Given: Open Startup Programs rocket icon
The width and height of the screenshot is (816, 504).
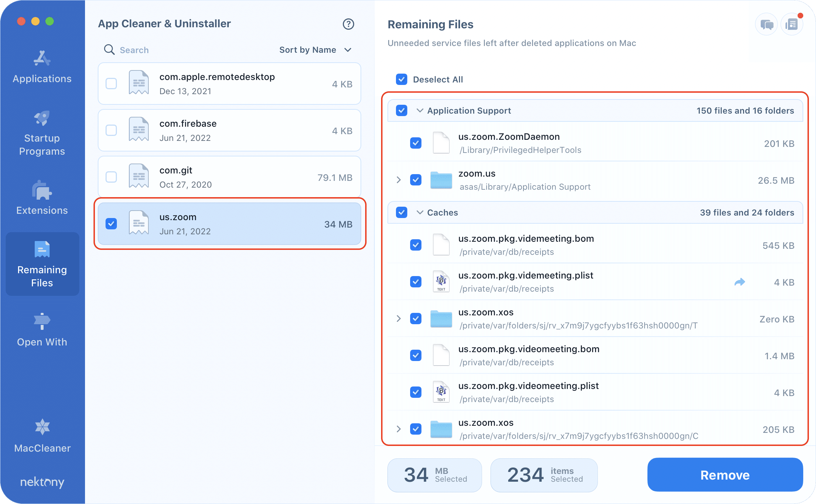Looking at the screenshot, I should pyautogui.click(x=42, y=119).
